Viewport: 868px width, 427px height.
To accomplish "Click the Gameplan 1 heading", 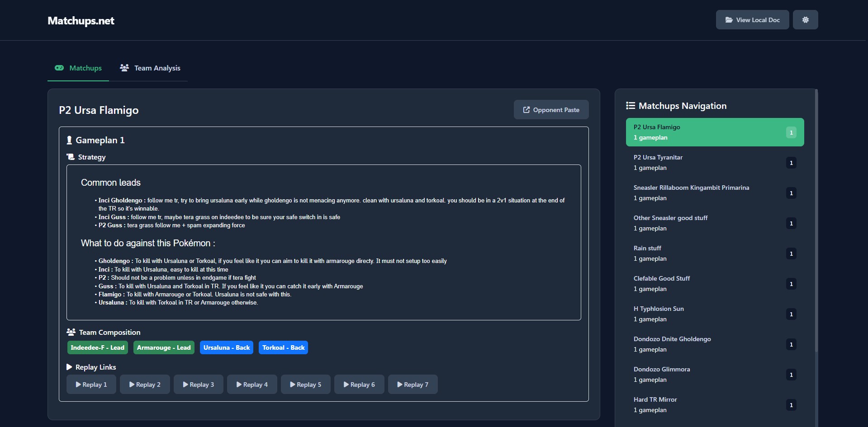I will point(100,140).
